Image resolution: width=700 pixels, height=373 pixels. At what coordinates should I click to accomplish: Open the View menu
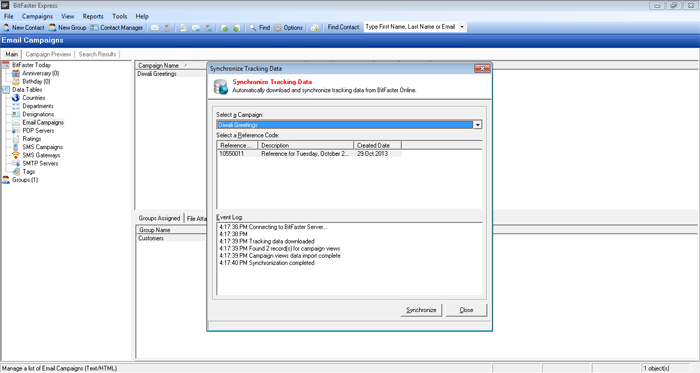pyautogui.click(x=68, y=17)
